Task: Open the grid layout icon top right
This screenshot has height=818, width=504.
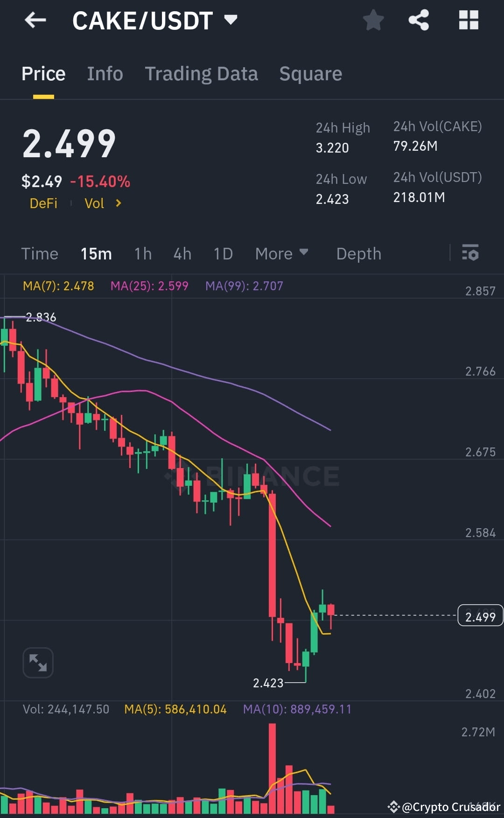Action: point(468,20)
